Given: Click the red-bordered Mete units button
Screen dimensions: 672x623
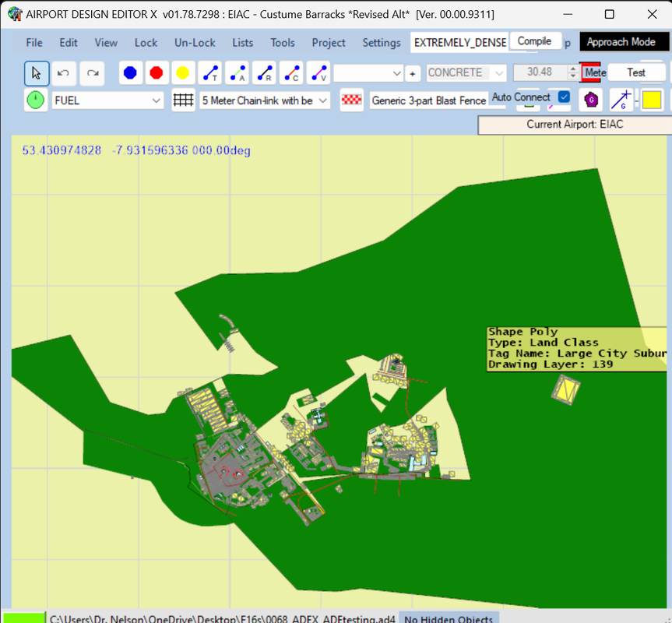Looking at the screenshot, I should 593,72.
